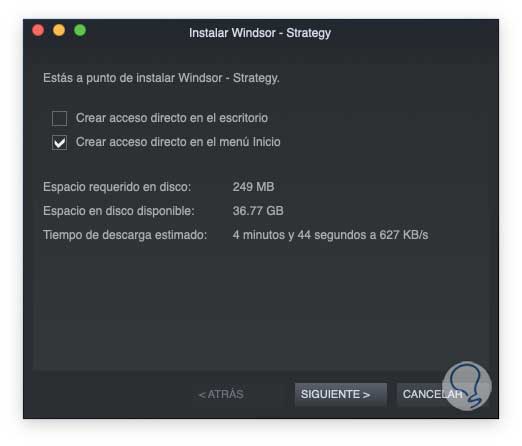Image resolution: width=522 pixels, height=446 pixels.
Task: Maximize the window using the green button
Action: 80,30
